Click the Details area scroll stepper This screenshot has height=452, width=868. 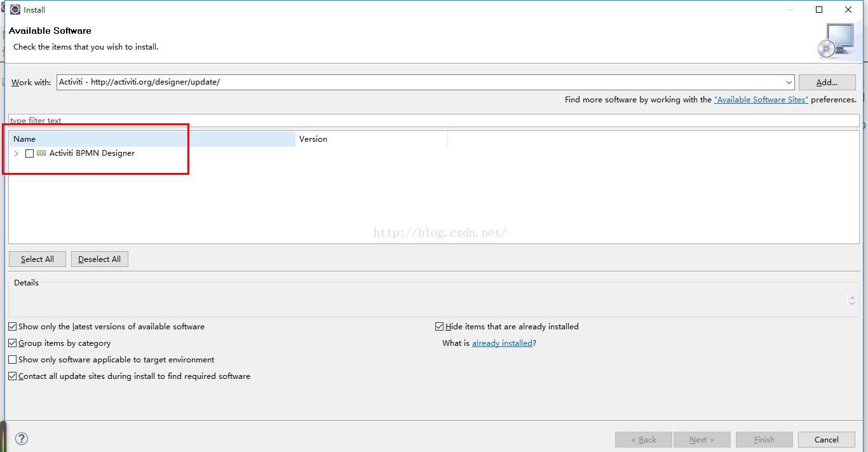[852, 300]
